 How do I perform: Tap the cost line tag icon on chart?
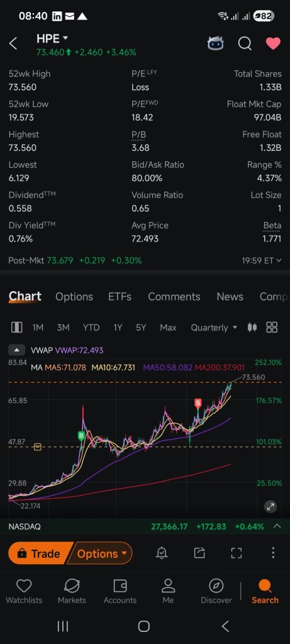pyautogui.click(x=37, y=447)
